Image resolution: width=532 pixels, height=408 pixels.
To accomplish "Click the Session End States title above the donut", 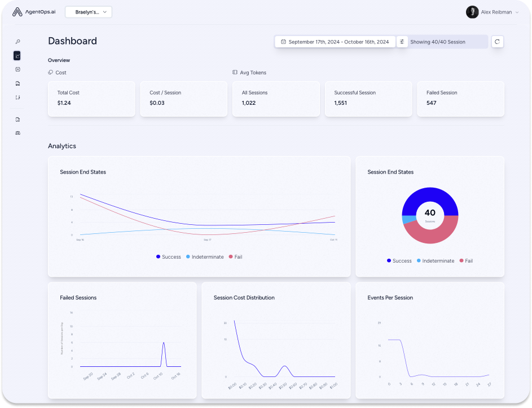I will (x=390, y=172).
